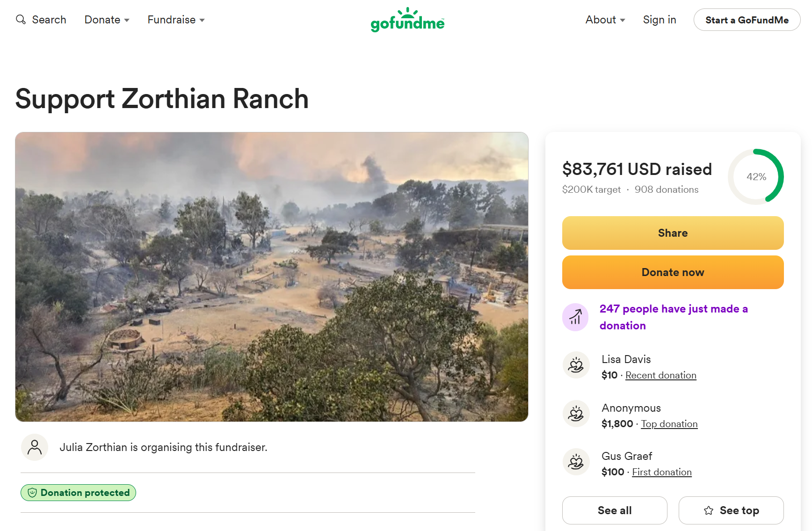Click the Donate now button
Image resolution: width=812 pixels, height=531 pixels.
coord(673,272)
